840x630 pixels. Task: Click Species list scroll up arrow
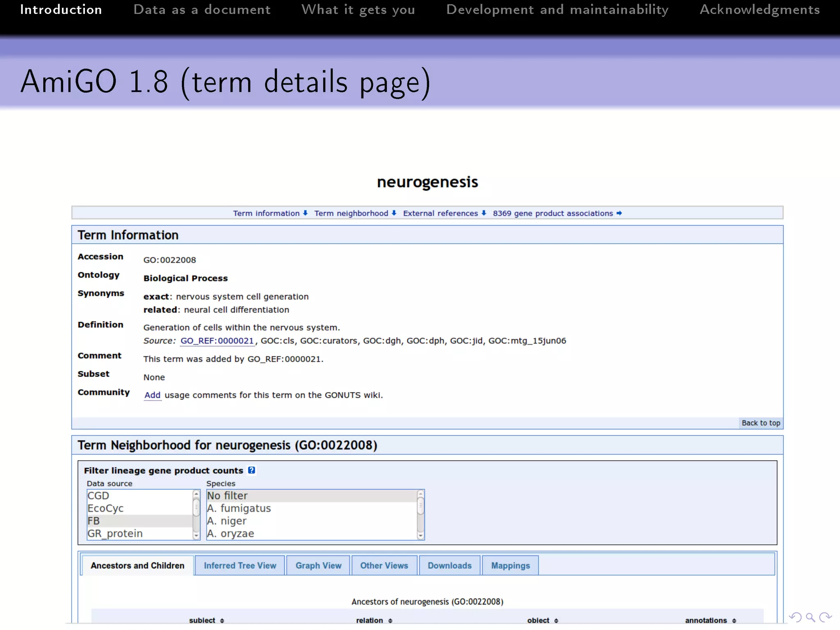[x=420, y=493]
